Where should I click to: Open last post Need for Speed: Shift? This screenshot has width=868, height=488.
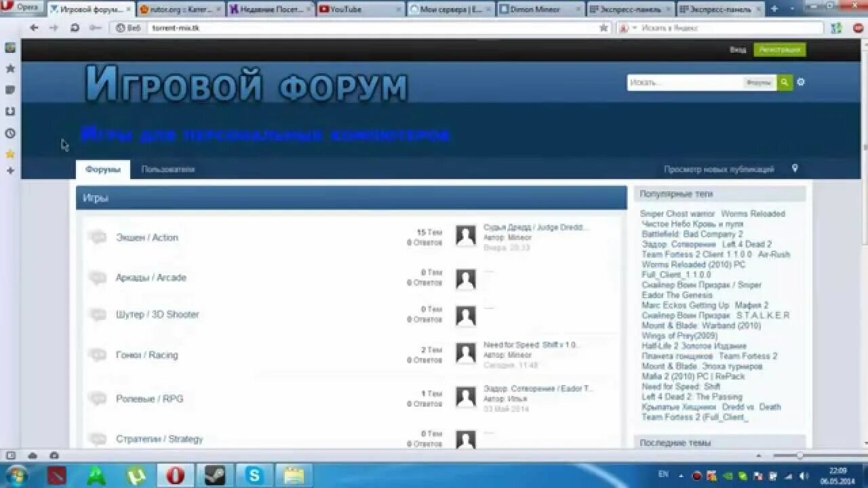pyautogui.click(x=531, y=345)
